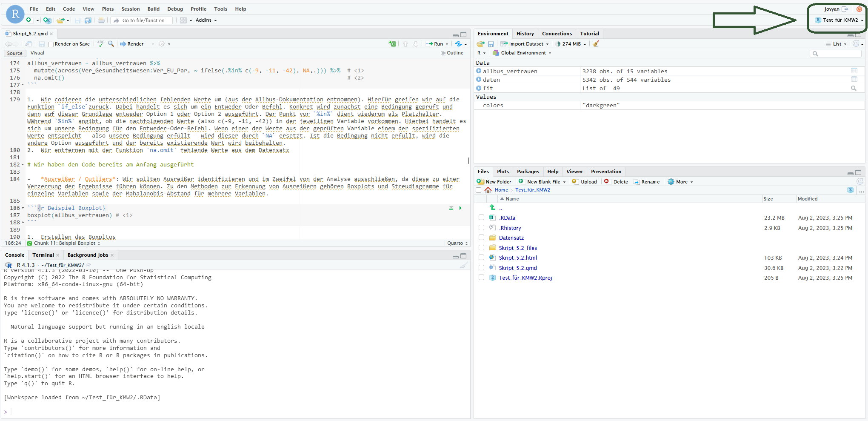
Task: Select the Skript_5.2_files folder checkbox
Action: [481, 248]
